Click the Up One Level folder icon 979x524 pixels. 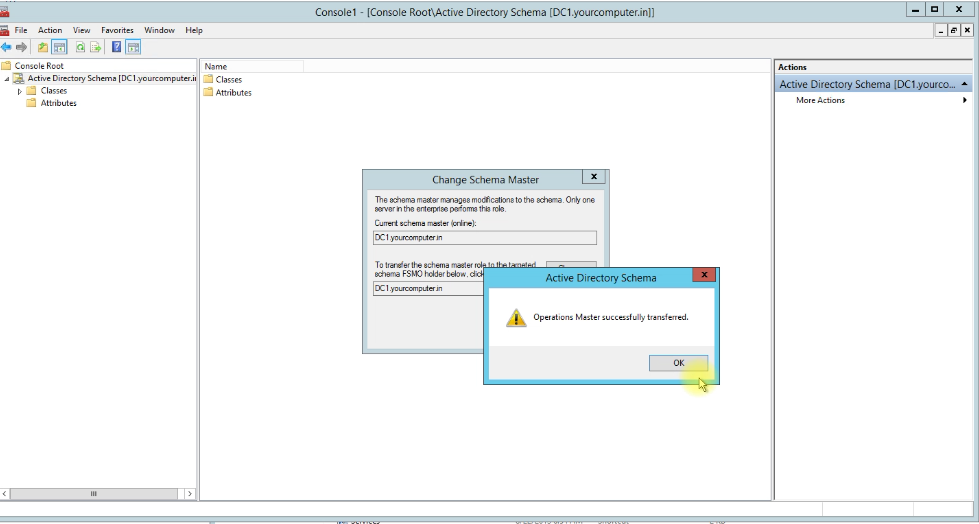(42, 47)
